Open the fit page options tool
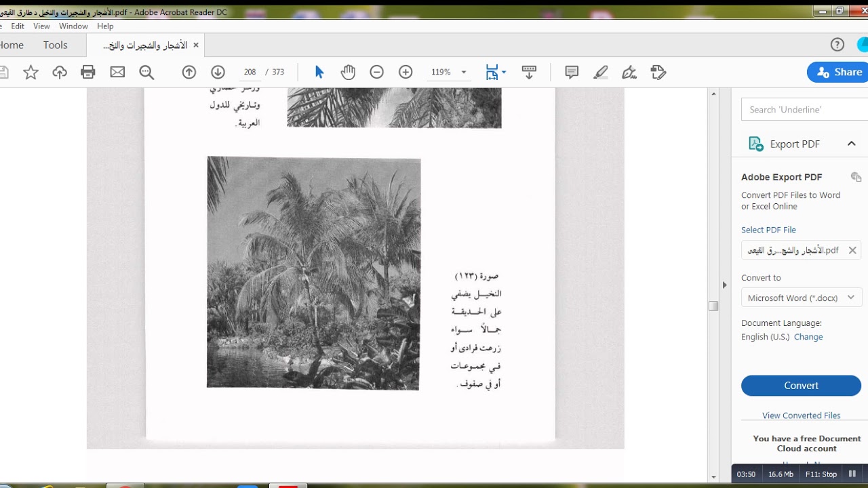868x488 pixels. pos(495,72)
